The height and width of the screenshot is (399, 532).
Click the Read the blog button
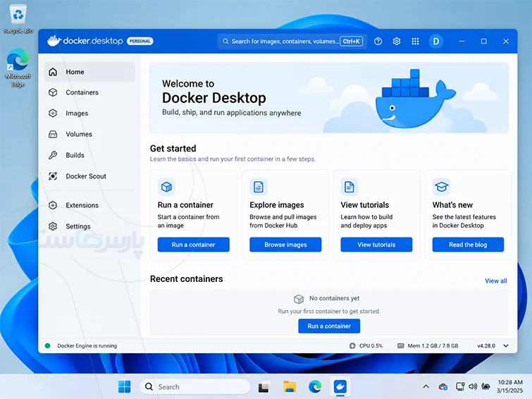click(468, 245)
